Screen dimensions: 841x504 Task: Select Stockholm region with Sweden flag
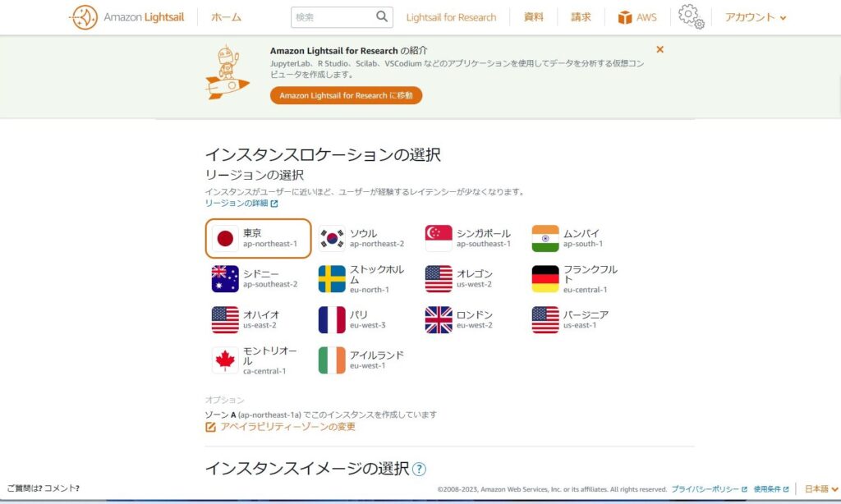(x=332, y=279)
